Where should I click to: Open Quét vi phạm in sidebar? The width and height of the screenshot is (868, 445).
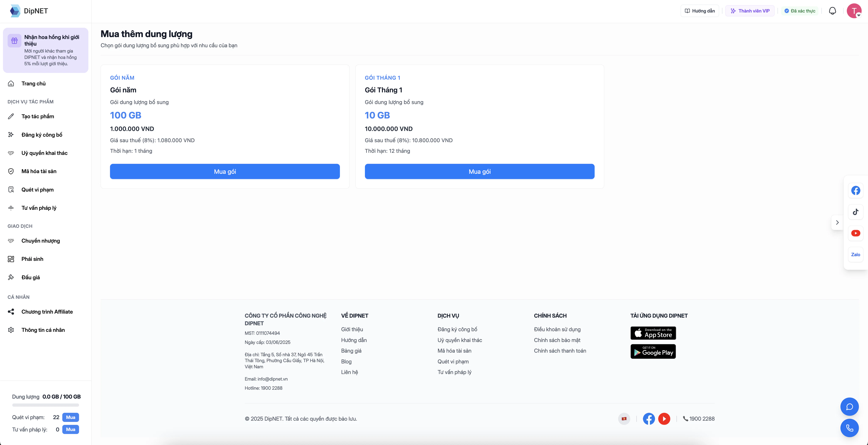coord(46,190)
